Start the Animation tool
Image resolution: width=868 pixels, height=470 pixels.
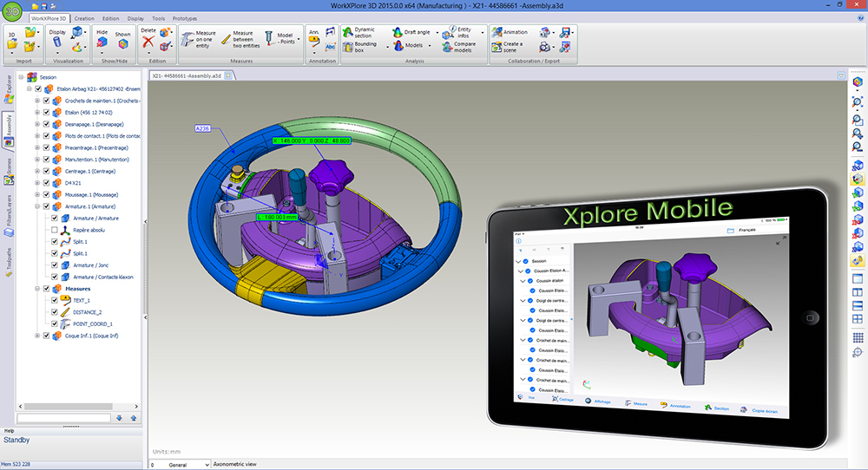[510, 32]
